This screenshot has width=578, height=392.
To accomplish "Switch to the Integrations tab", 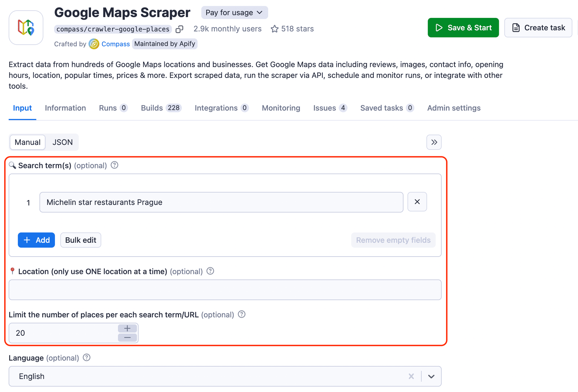I will [222, 108].
